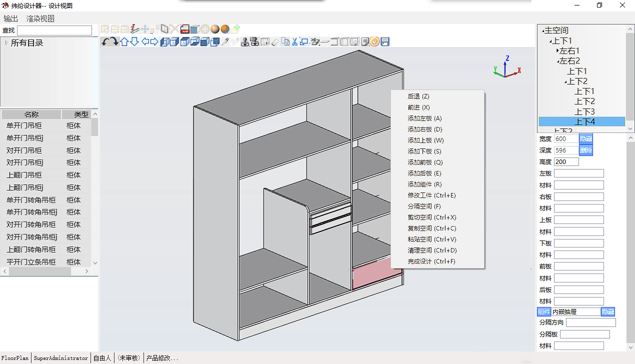Click the blue 组件 button

(544, 312)
